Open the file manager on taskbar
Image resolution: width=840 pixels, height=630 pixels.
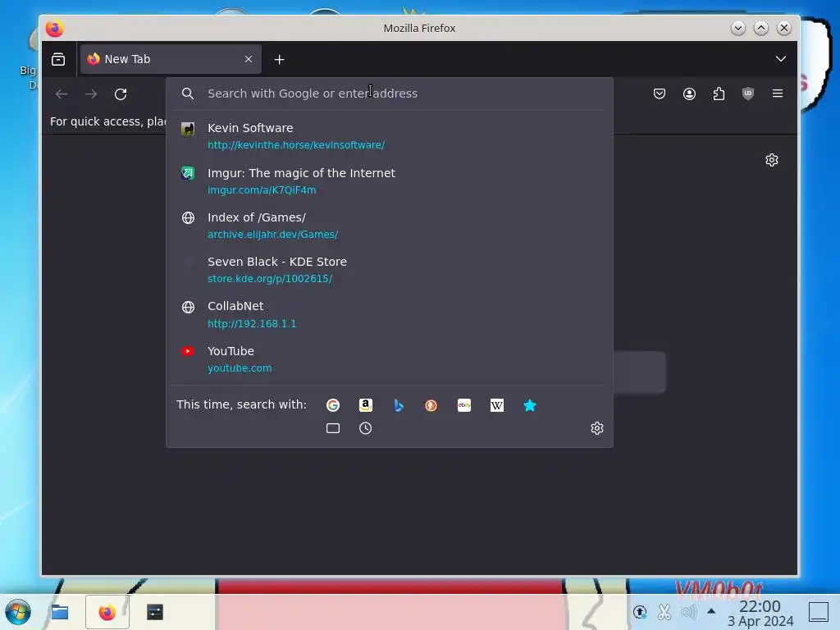(59, 612)
